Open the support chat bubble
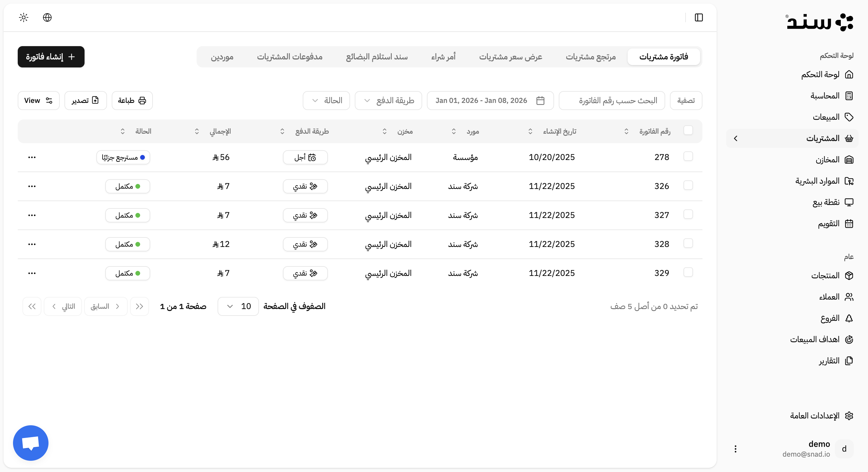The height and width of the screenshot is (472, 868). click(30, 443)
